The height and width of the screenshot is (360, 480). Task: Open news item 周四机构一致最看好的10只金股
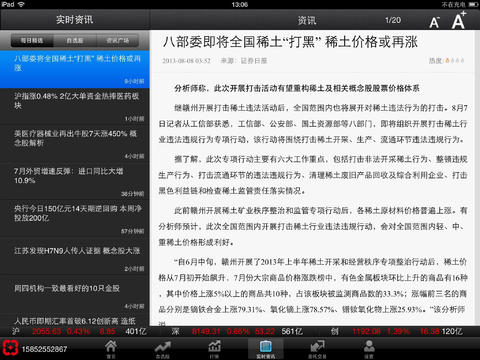click(x=75, y=294)
